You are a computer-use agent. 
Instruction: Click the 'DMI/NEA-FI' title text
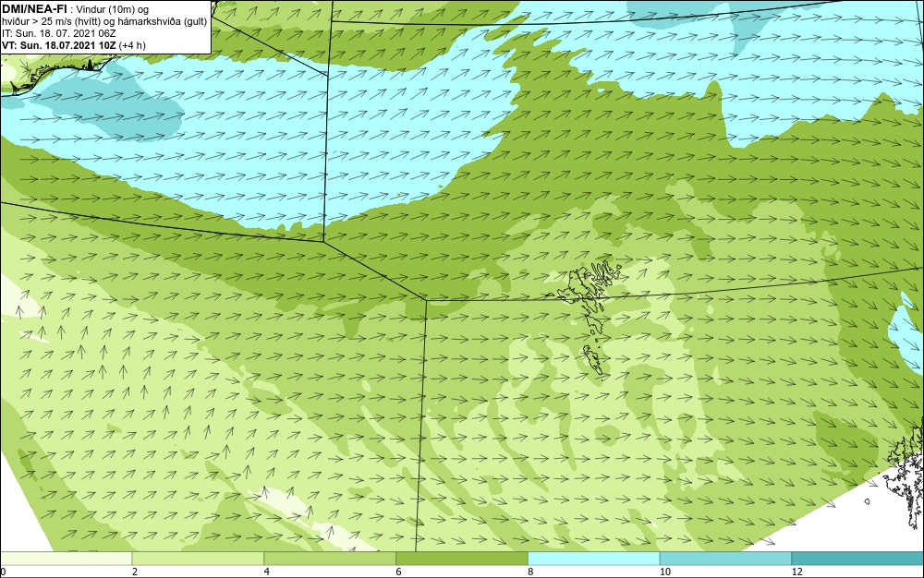(x=35, y=9)
